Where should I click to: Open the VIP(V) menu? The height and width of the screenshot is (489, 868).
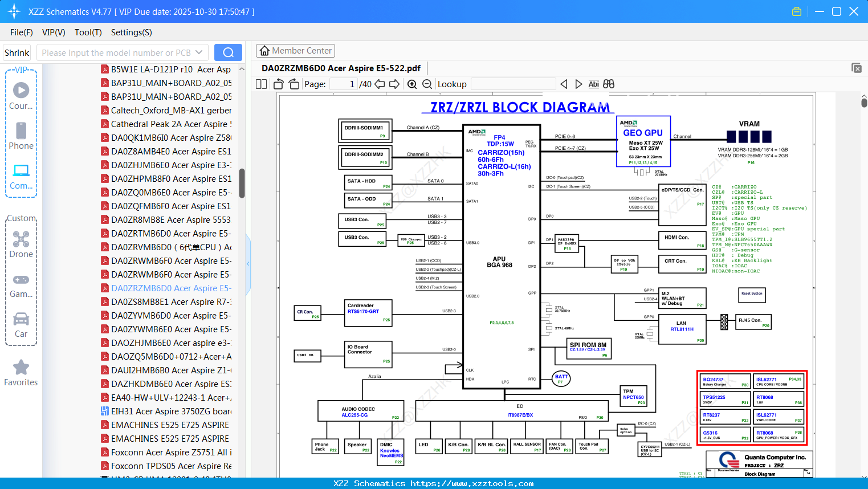click(x=54, y=32)
